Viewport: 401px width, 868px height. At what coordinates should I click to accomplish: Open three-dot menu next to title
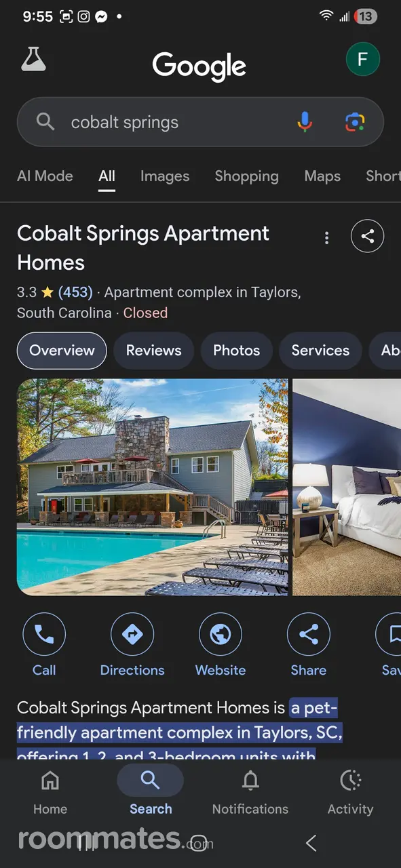pyautogui.click(x=326, y=237)
